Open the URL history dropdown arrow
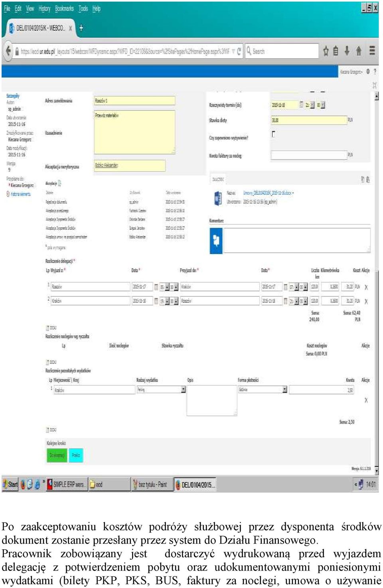Viewport: 383px width, 588px height. (233, 51)
